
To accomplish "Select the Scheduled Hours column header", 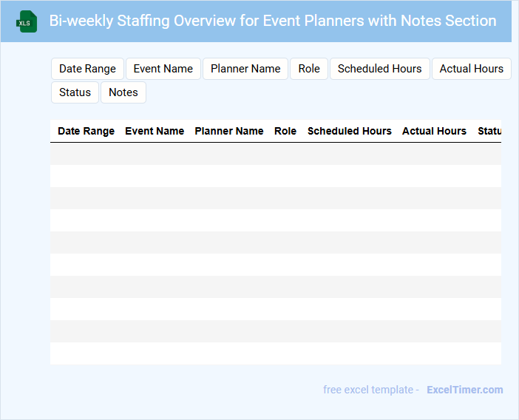I will pyautogui.click(x=350, y=131).
